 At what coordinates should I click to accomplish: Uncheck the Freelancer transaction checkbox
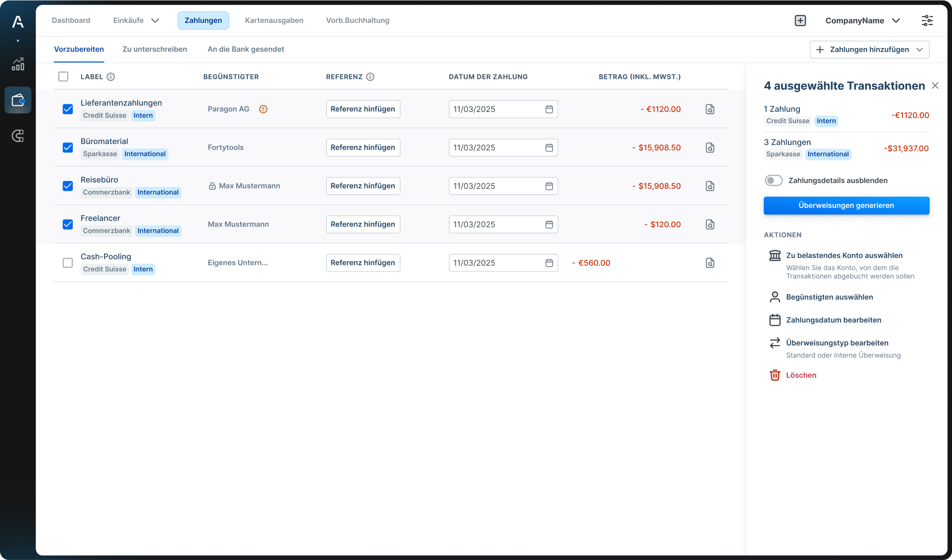(x=68, y=224)
